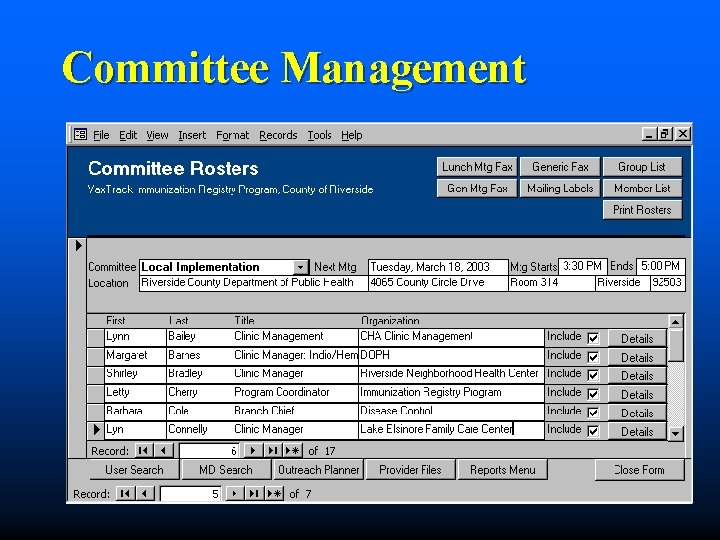The height and width of the screenshot is (540, 720).
Task: Open the Edit menu
Action: (128, 135)
